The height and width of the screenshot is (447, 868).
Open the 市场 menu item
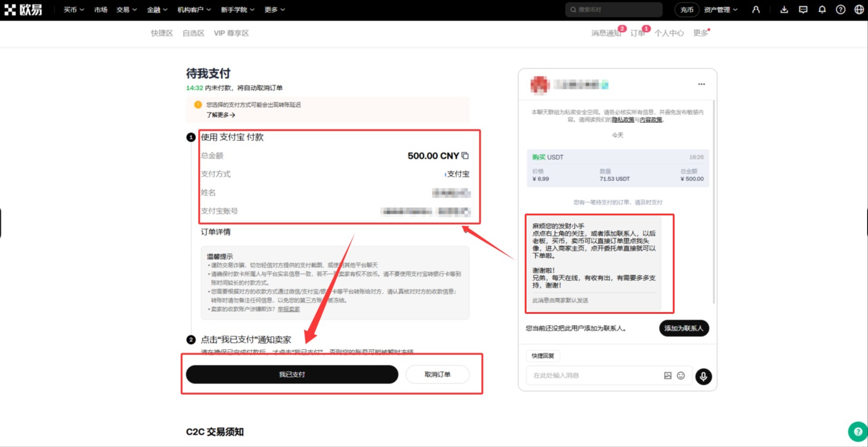coord(100,10)
